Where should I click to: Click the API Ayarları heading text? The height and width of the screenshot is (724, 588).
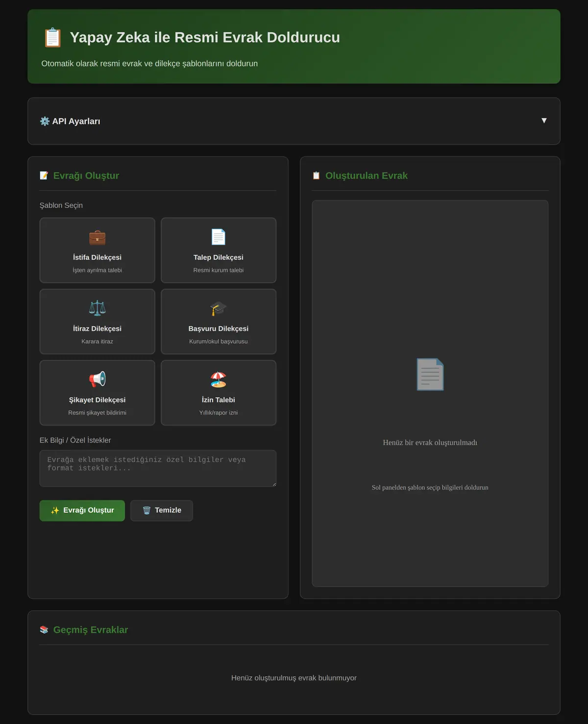pyautogui.click(x=76, y=121)
